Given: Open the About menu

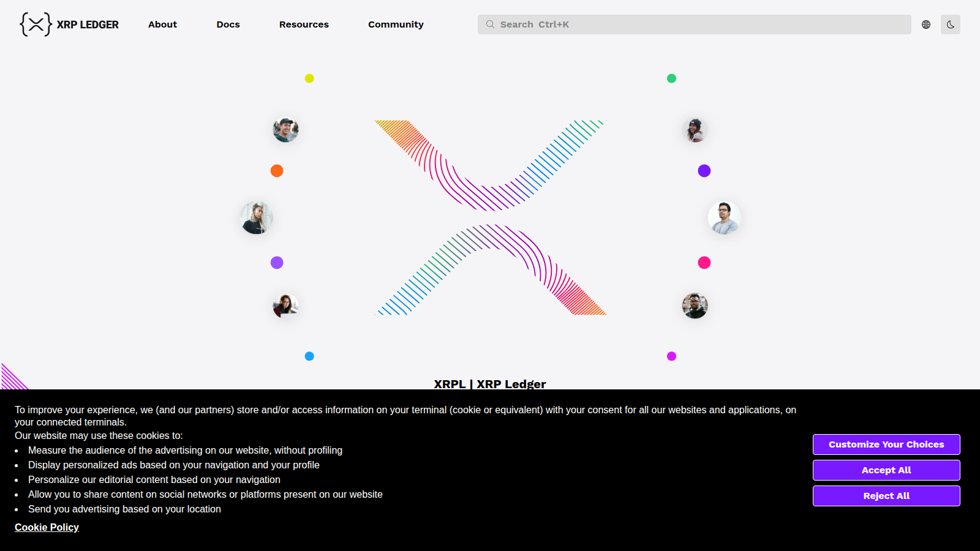Looking at the screenshot, I should click(162, 24).
